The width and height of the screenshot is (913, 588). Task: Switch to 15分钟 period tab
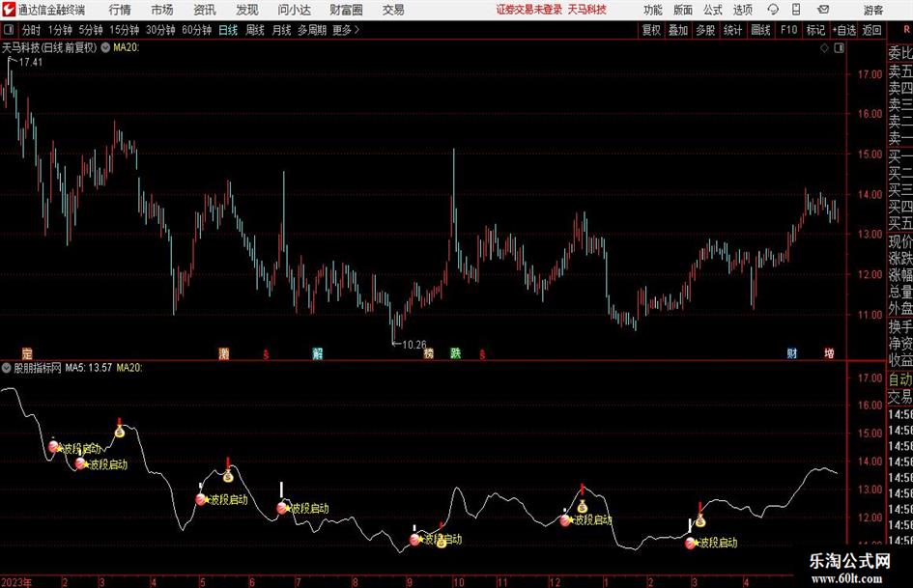124,30
